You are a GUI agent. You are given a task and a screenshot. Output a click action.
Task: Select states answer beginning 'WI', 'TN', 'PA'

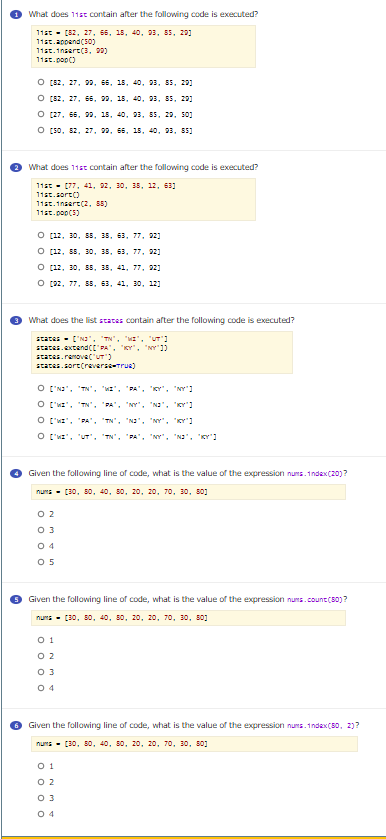(x=41, y=405)
